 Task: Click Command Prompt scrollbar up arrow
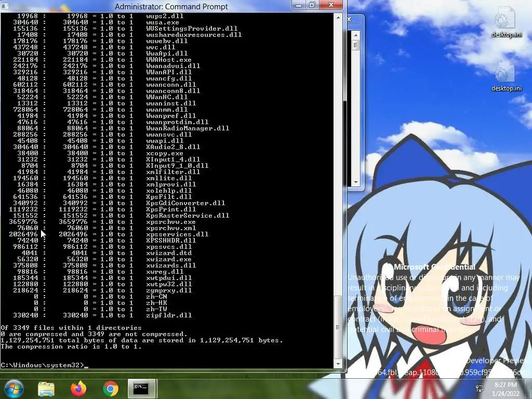[x=338, y=17]
